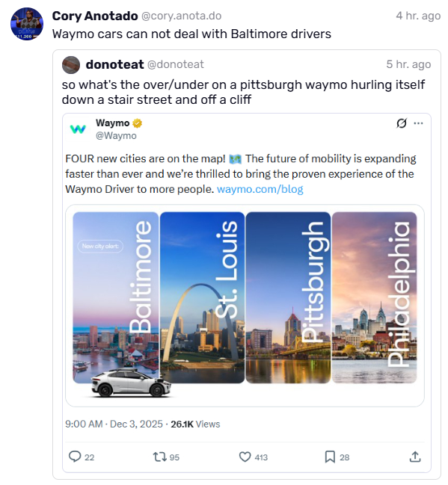Open Cory Anotado's profile picture
Screen dimensions: 448x485
pos(27,24)
